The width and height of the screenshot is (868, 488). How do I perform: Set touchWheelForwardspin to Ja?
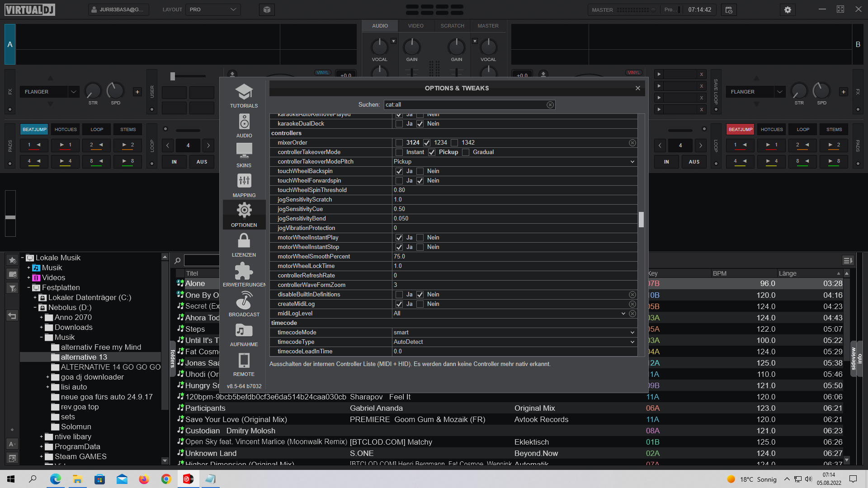pyautogui.click(x=399, y=181)
